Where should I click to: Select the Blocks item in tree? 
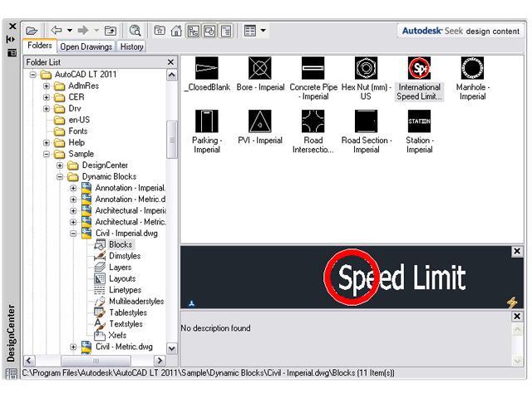point(120,244)
